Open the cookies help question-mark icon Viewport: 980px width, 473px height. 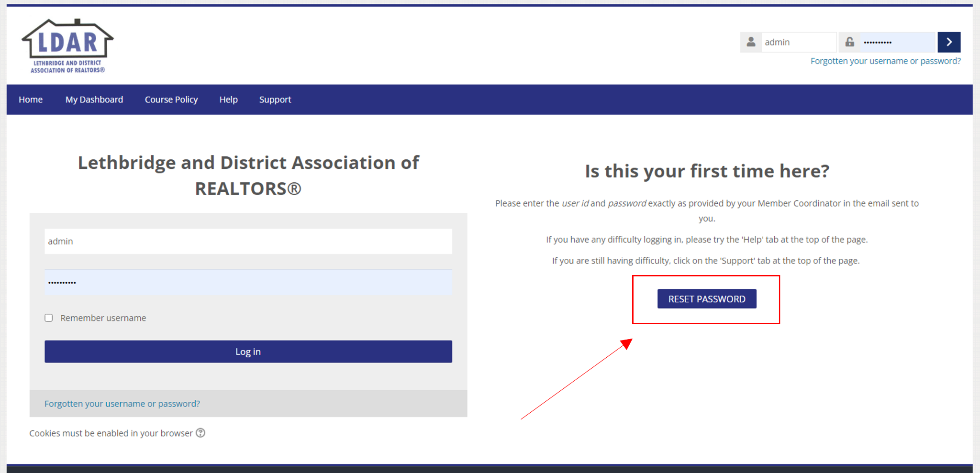(x=200, y=433)
